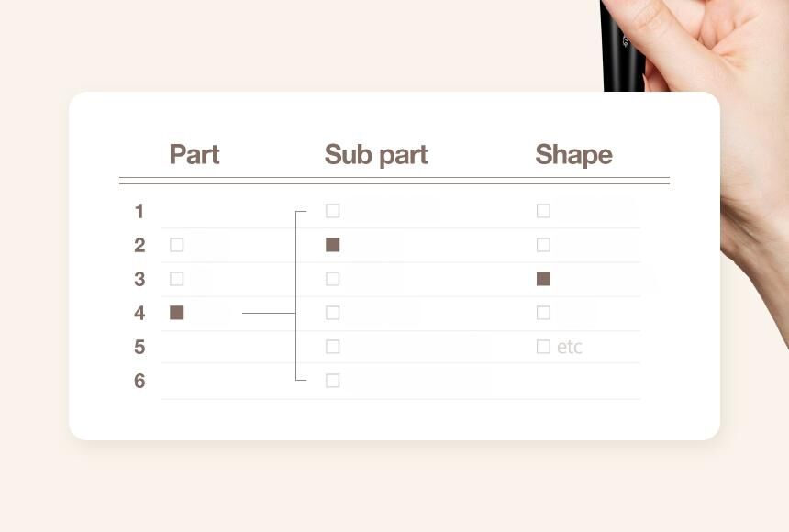Check the Part checkbox in row 2

click(x=177, y=245)
